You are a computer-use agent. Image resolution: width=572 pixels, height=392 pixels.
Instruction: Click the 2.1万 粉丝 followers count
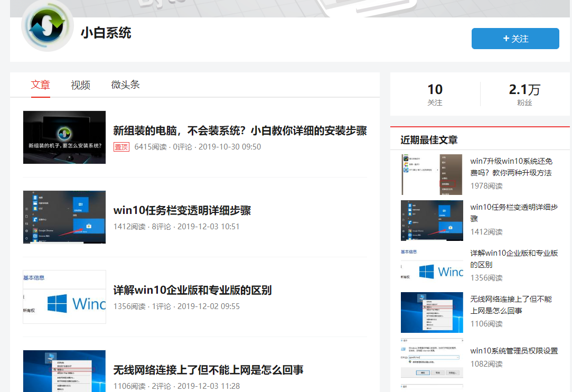[x=524, y=94]
